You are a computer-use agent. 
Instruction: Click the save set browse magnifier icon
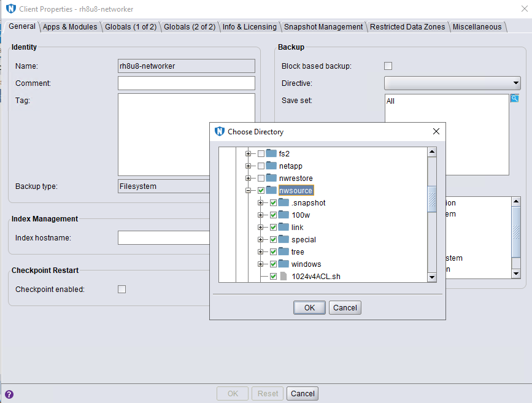coord(515,98)
